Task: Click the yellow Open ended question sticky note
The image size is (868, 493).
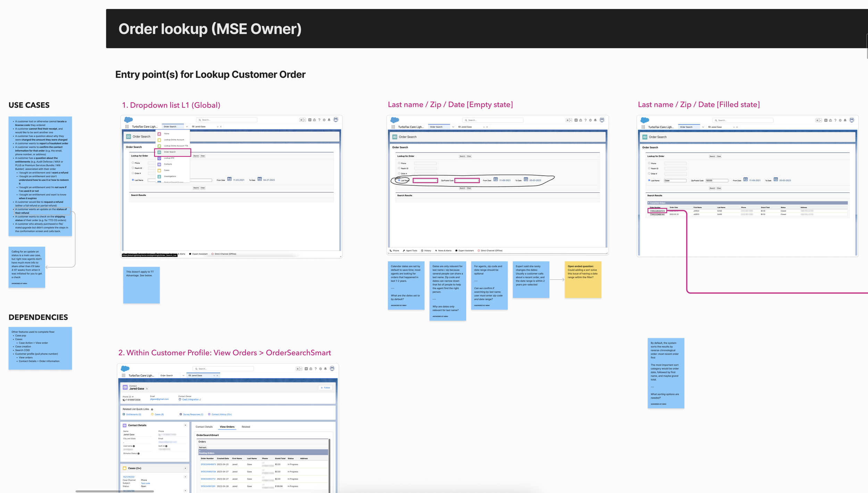Action: coord(583,279)
